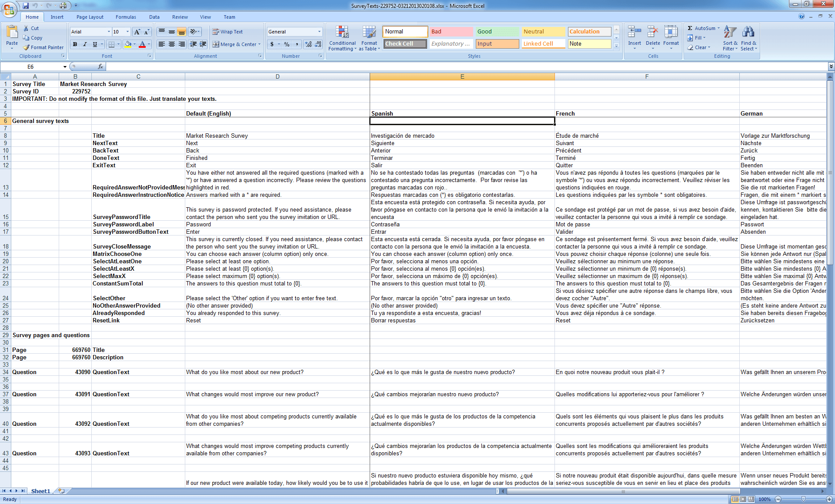Select the Data ribbon tab

click(154, 17)
